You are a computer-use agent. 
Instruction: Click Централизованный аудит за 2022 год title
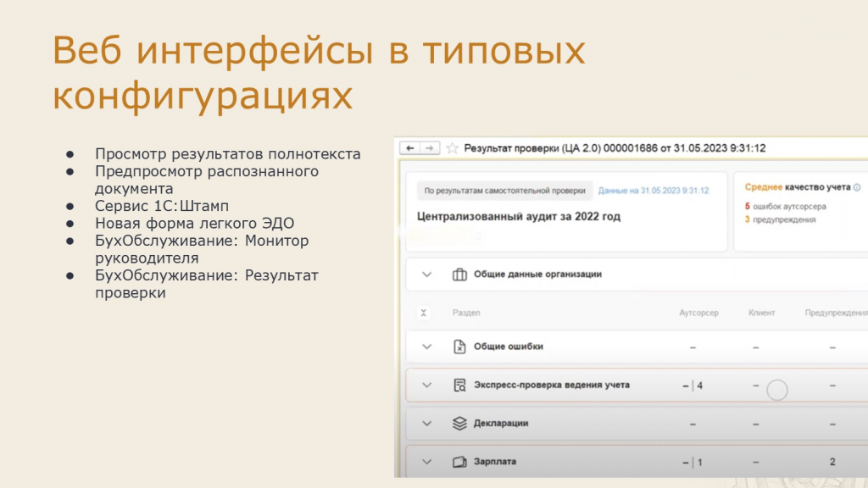coord(519,217)
